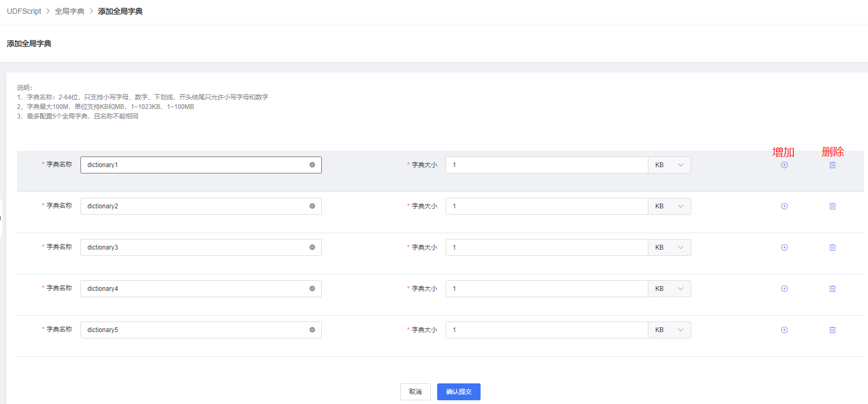Click the size field for dictionary3
This screenshot has height=404, width=868.
(x=547, y=247)
